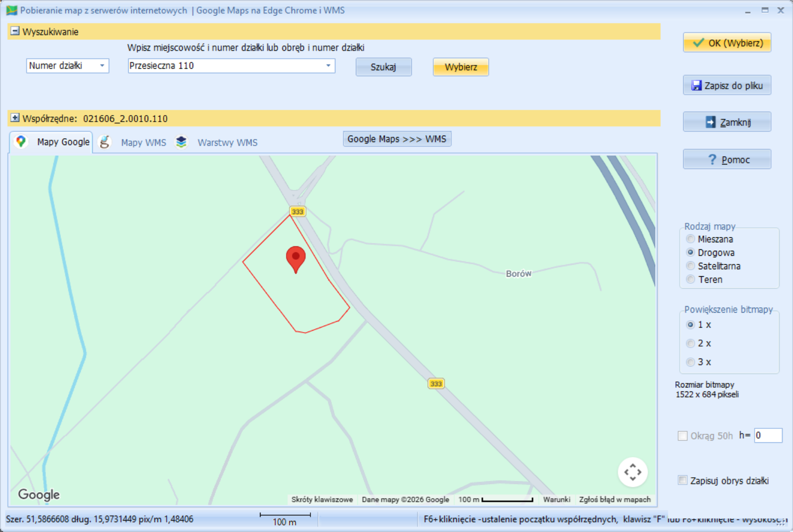Click Zgłoś błąd w mapach link
This screenshot has height=532, width=793.
coord(615,500)
